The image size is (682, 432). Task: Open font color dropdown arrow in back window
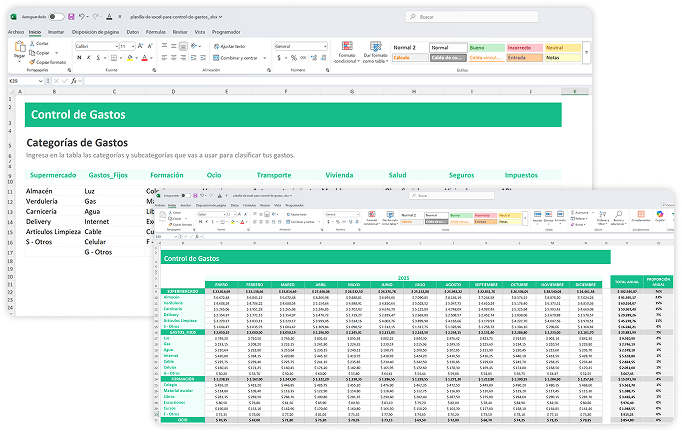(x=151, y=58)
